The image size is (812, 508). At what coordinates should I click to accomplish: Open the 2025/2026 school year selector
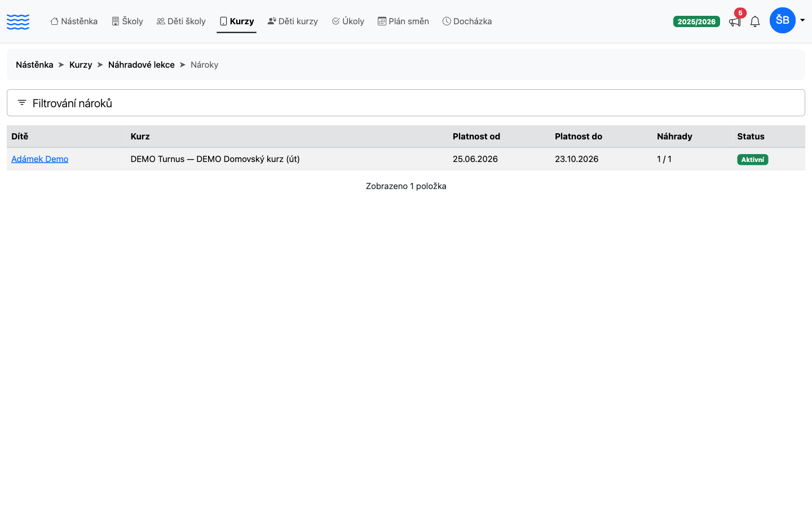[x=696, y=21]
